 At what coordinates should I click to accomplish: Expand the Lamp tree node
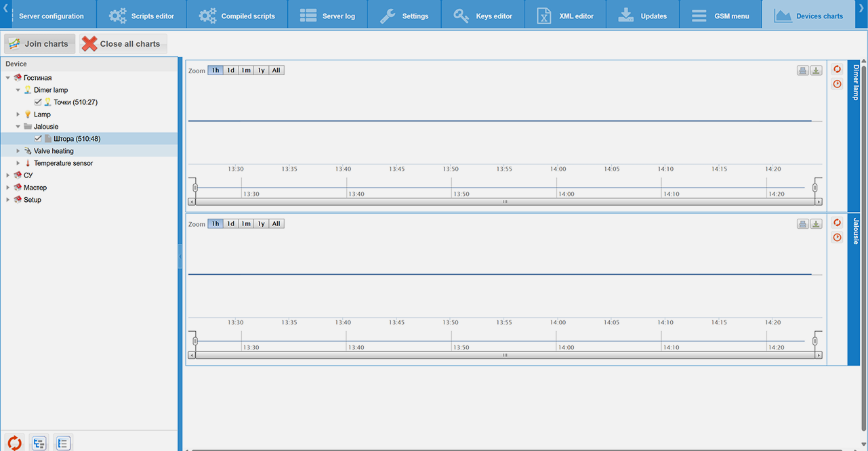coord(18,114)
